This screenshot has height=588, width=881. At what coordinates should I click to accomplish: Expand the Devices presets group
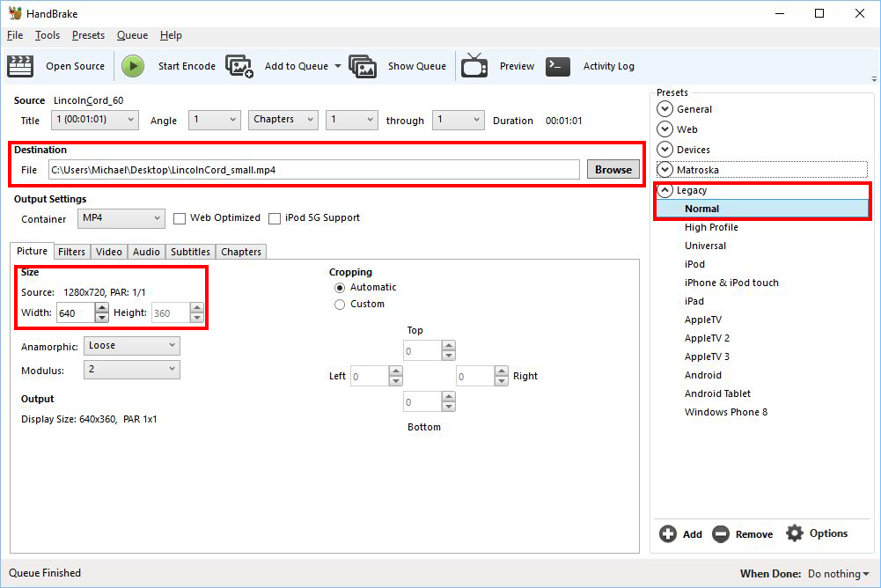664,150
